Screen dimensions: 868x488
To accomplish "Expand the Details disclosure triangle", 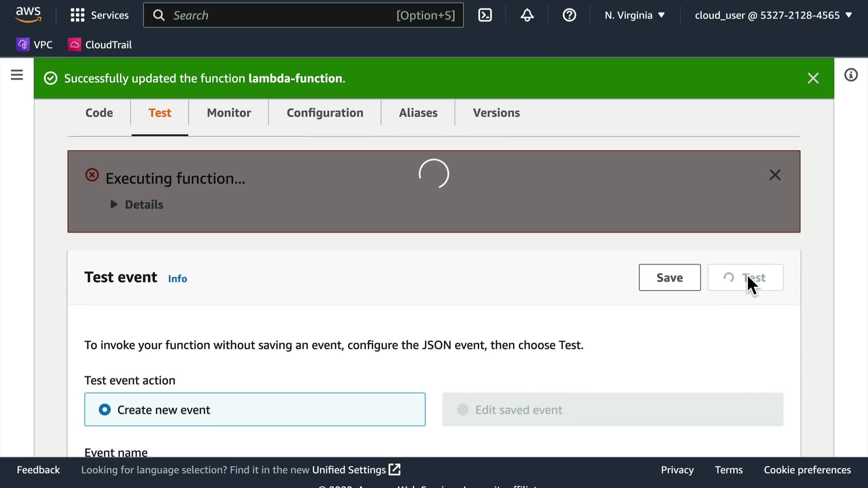I will click(114, 205).
